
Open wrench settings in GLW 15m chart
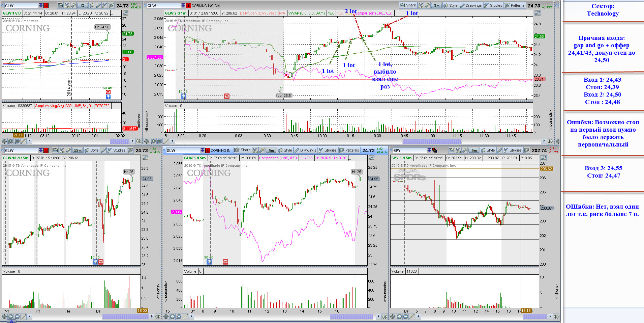(68, 150)
